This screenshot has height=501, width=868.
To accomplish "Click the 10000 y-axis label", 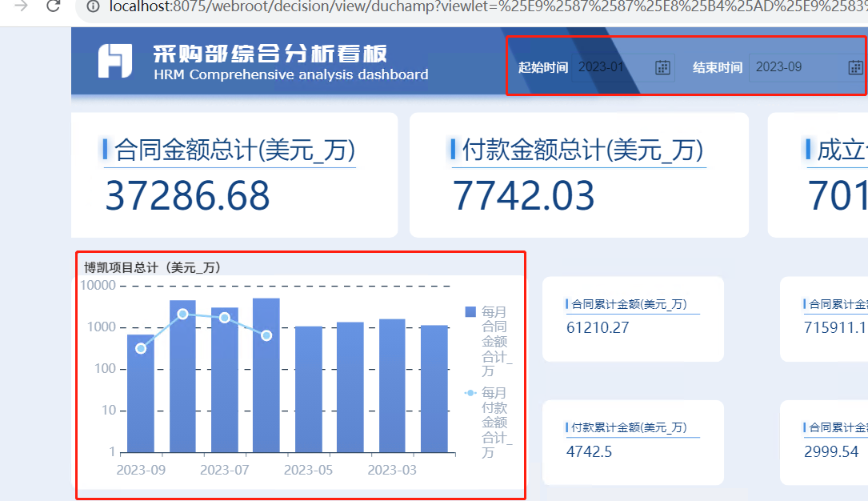I will 98,286.
